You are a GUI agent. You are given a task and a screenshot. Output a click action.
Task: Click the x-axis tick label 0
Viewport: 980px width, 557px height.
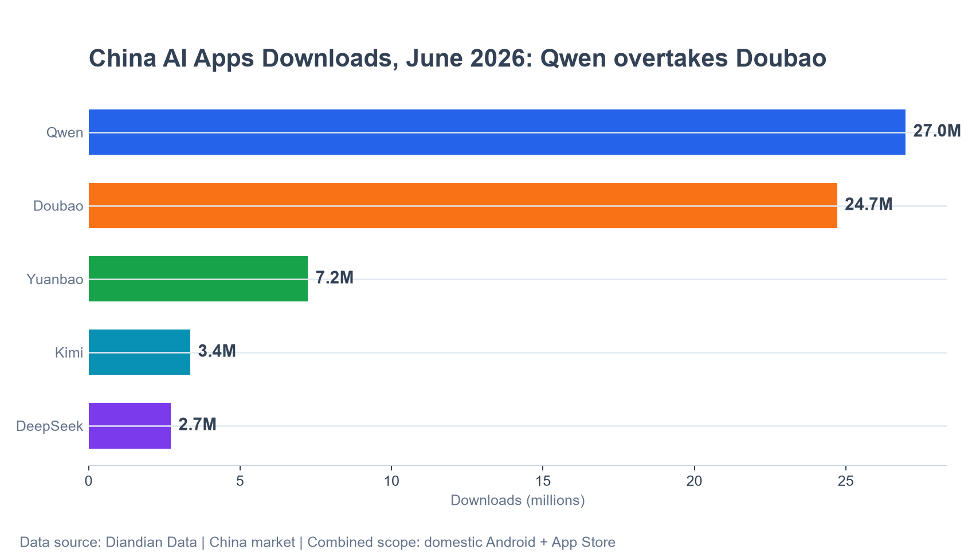pyautogui.click(x=88, y=481)
